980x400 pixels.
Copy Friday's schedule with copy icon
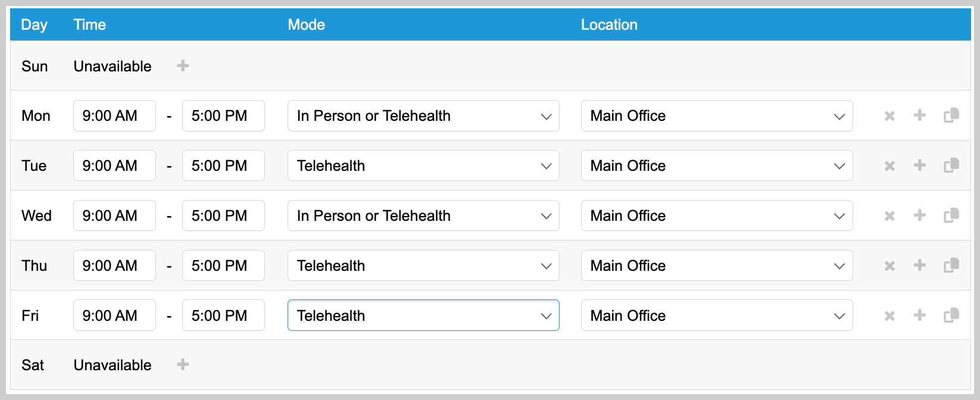(951, 315)
